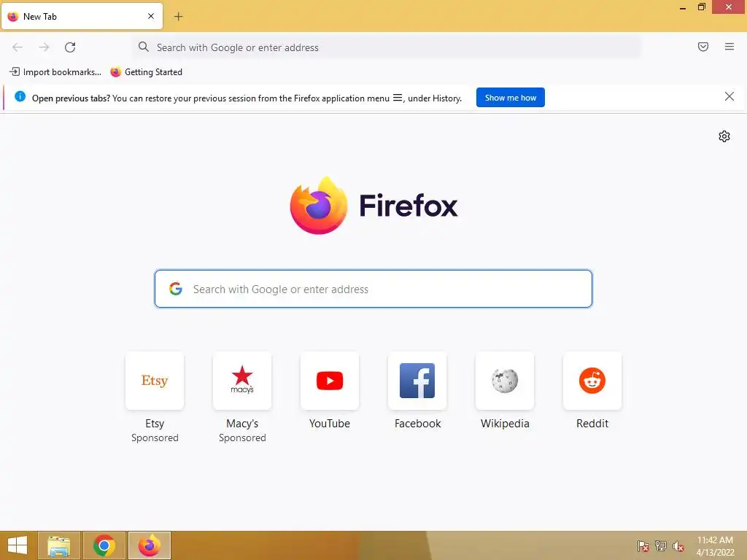Click the Show me how button
The image size is (747, 560).
[510, 98]
